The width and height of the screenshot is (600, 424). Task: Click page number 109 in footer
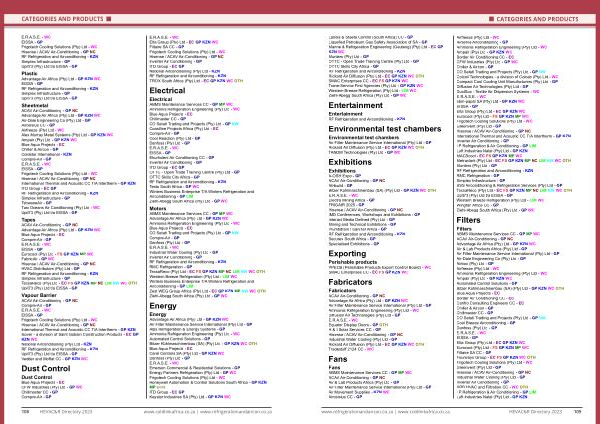(x=578, y=412)
